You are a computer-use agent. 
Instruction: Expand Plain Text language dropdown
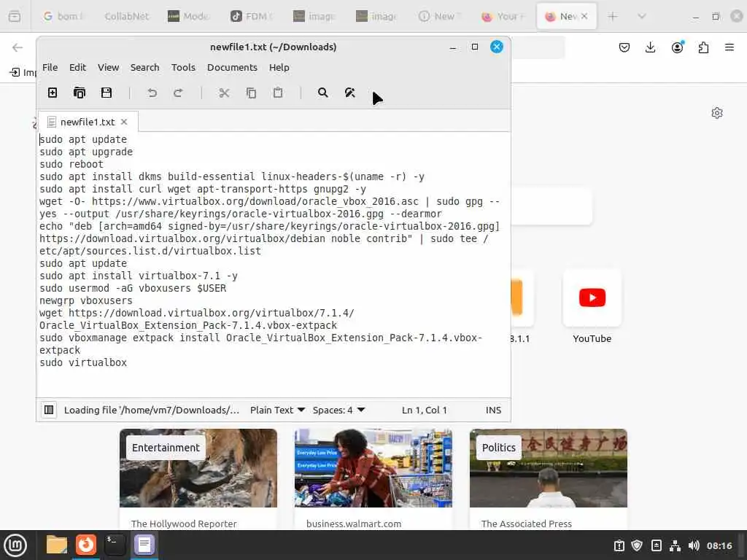point(277,410)
